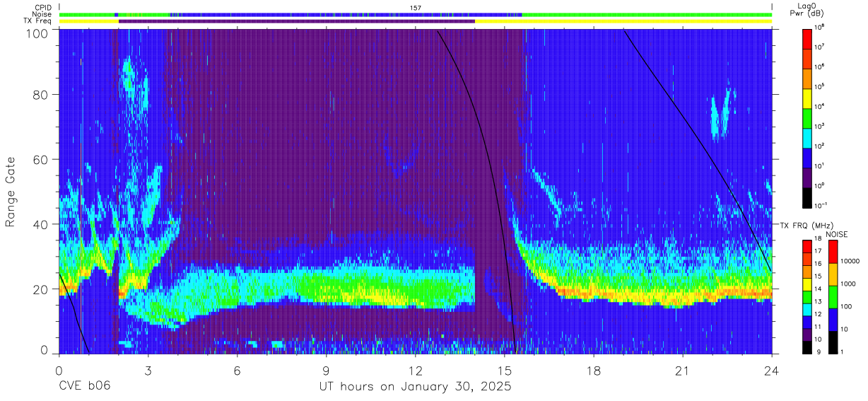
Task: Click the x-axis tick label 9
Action: coord(327,371)
